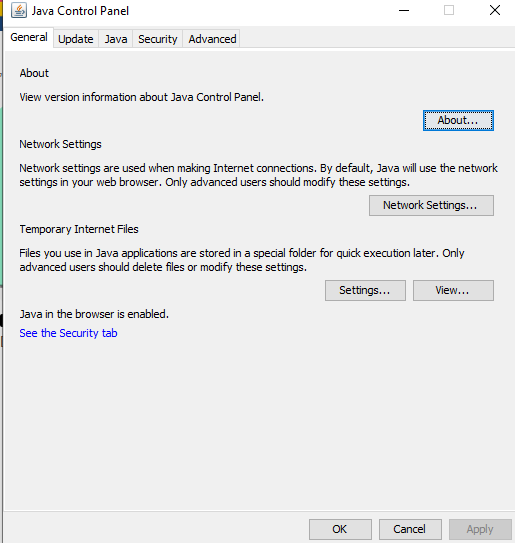This screenshot has width=515, height=543.
Task: Click the 'Temporary Internet Files' heading
Action: coord(79,229)
